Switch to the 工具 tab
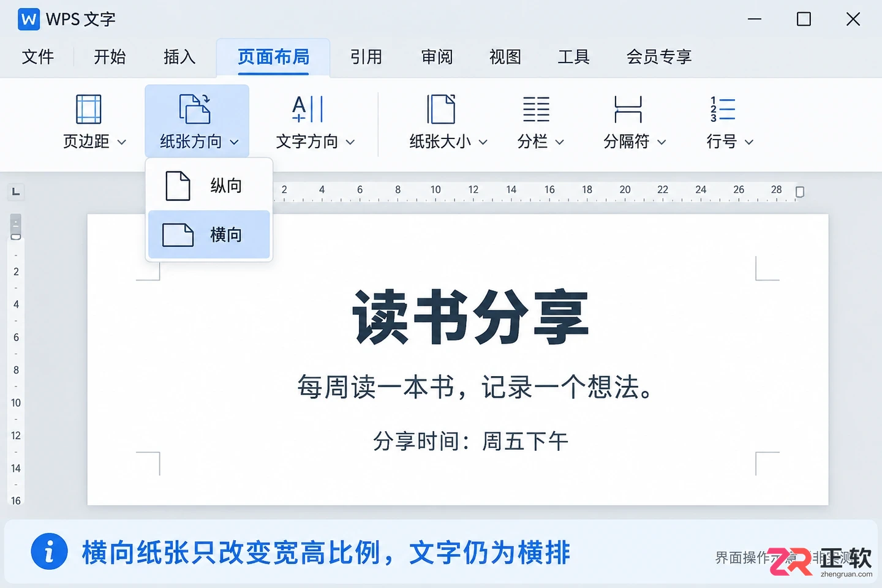 pyautogui.click(x=574, y=57)
